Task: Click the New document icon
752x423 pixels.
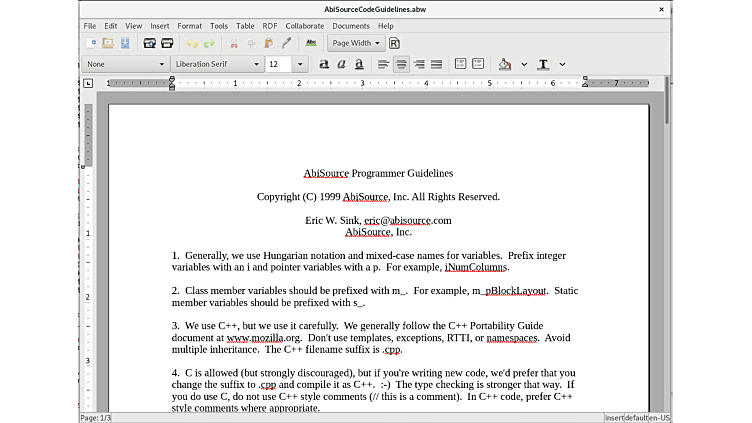Action: coord(92,43)
